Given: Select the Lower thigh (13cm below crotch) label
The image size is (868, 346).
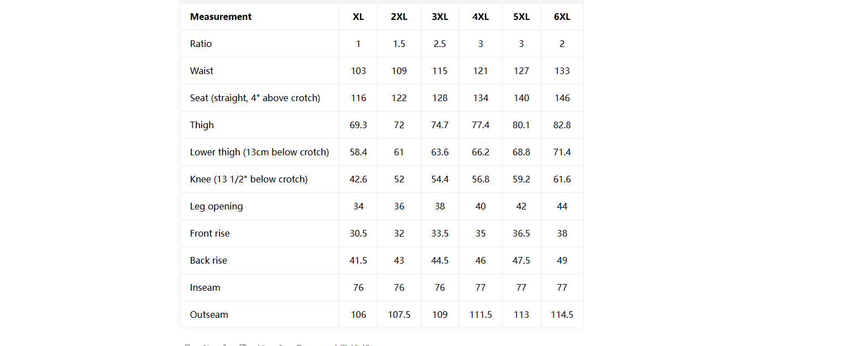Looking at the screenshot, I should (259, 152).
